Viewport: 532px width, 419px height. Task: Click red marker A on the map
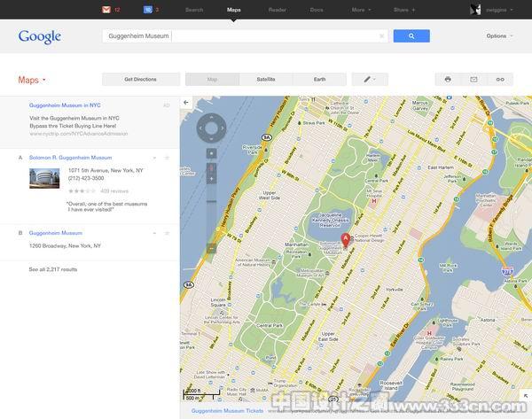coord(346,240)
